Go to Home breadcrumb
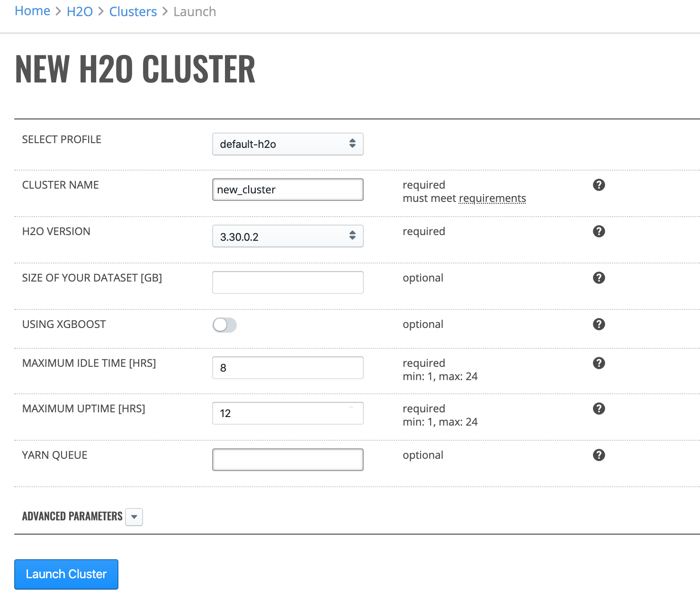700x600 pixels. pos(33,11)
